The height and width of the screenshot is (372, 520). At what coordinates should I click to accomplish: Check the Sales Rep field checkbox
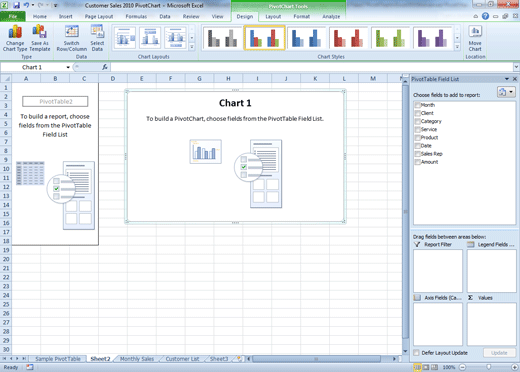[417, 154]
